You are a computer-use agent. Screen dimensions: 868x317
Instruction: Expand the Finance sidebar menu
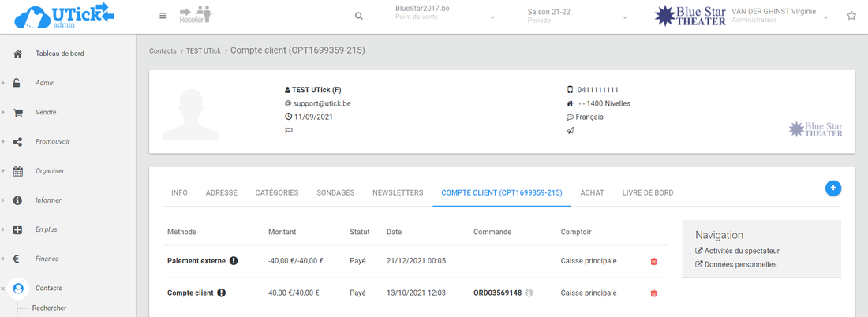point(47,259)
